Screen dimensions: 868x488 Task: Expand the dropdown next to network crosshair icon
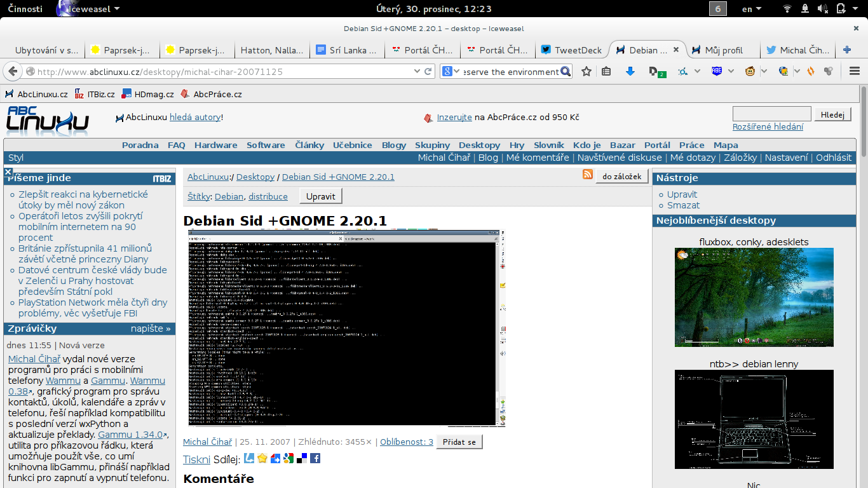pos(697,72)
